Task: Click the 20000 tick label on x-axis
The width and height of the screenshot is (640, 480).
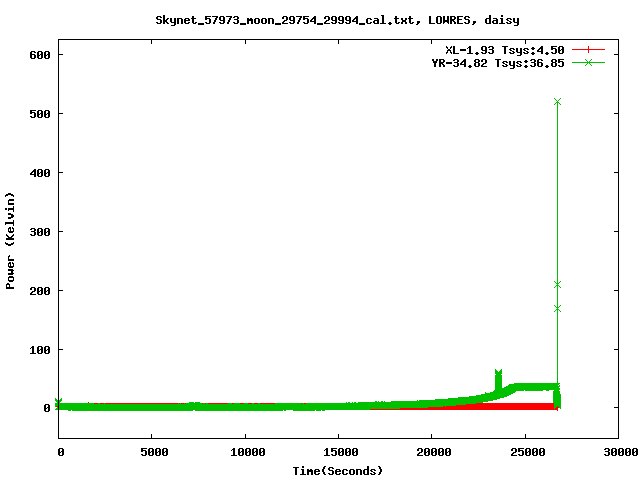Action: click(x=431, y=453)
